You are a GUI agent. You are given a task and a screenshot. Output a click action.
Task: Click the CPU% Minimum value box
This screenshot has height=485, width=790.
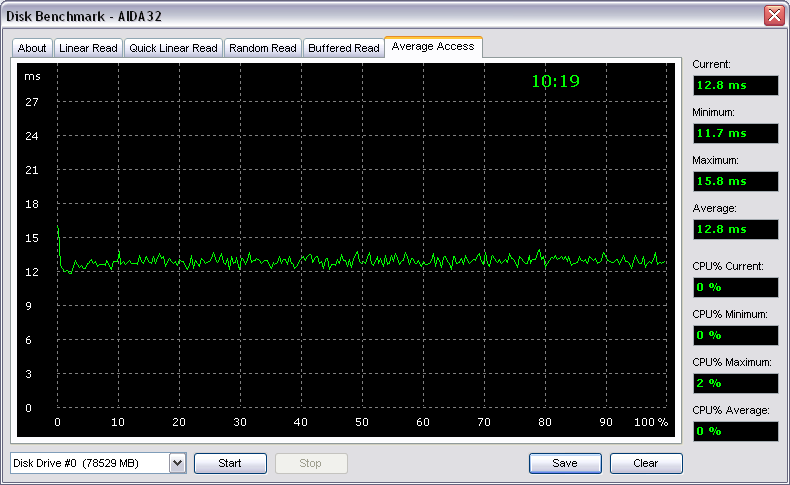(x=736, y=335)
